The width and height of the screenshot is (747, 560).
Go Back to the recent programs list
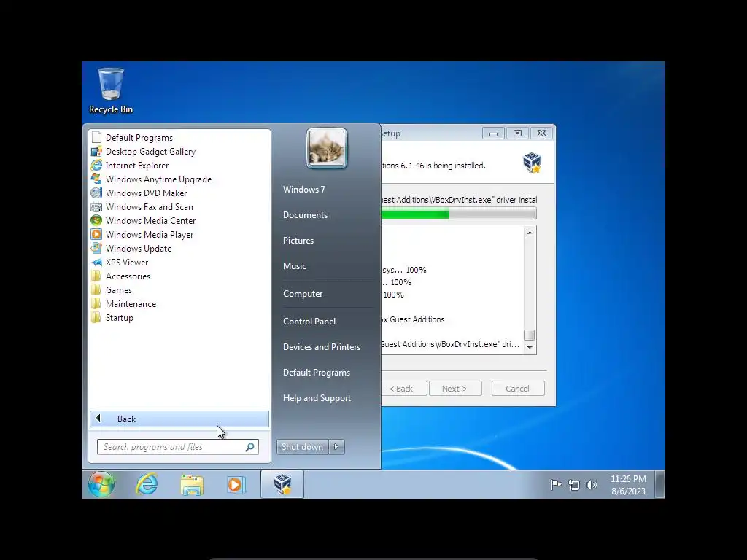coord(179,419)
